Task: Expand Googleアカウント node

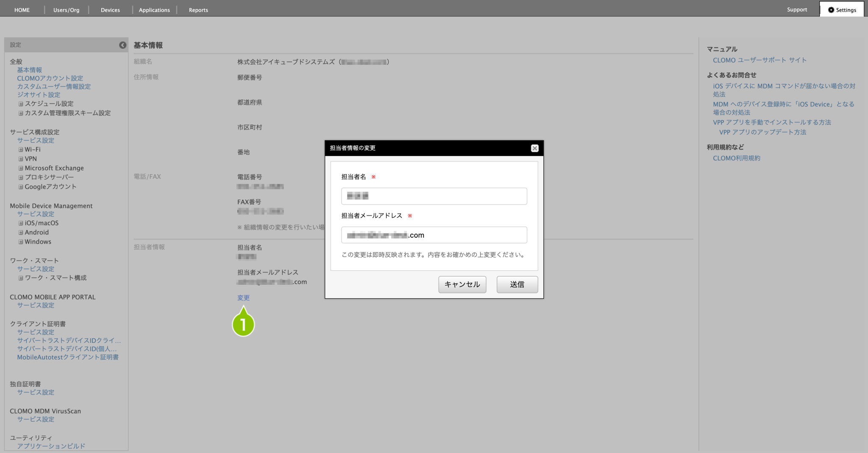Action: pyautogui.click(x=20, y=187)
